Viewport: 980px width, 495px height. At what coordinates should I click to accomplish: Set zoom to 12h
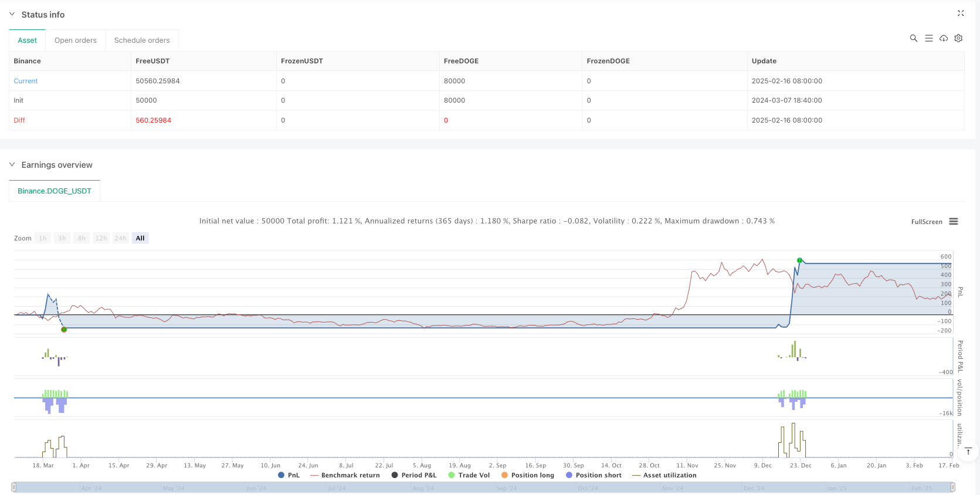[x=101, y=238]
